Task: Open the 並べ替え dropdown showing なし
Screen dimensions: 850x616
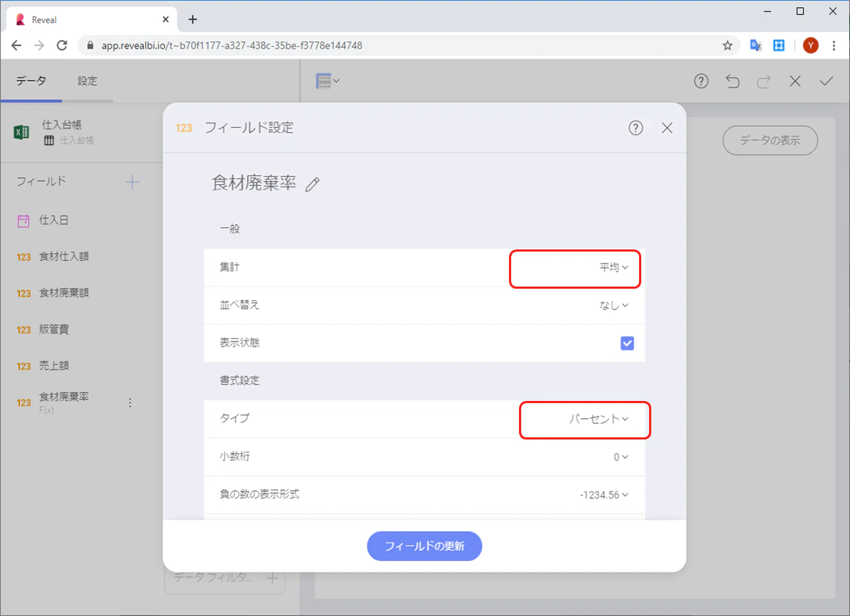Action: [x=613, y=306]
